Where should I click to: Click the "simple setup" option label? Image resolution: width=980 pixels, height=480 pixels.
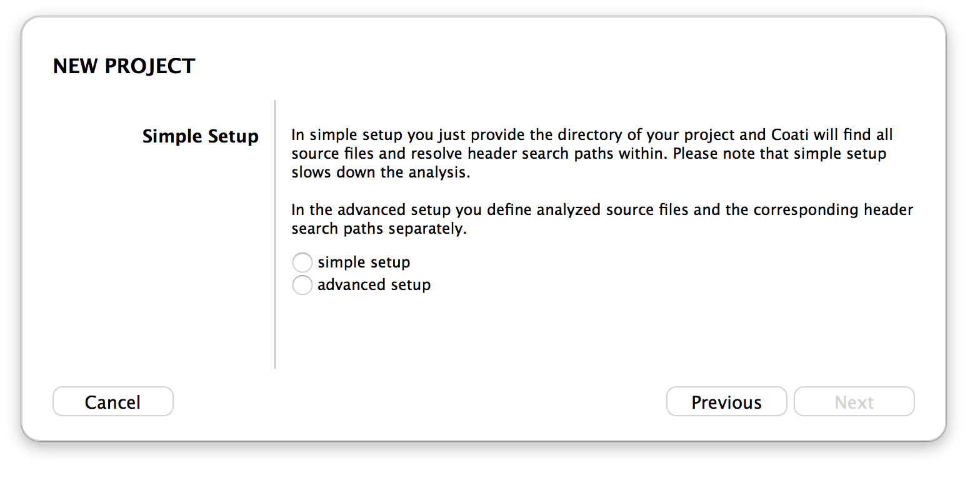click(x=364, y=262)
